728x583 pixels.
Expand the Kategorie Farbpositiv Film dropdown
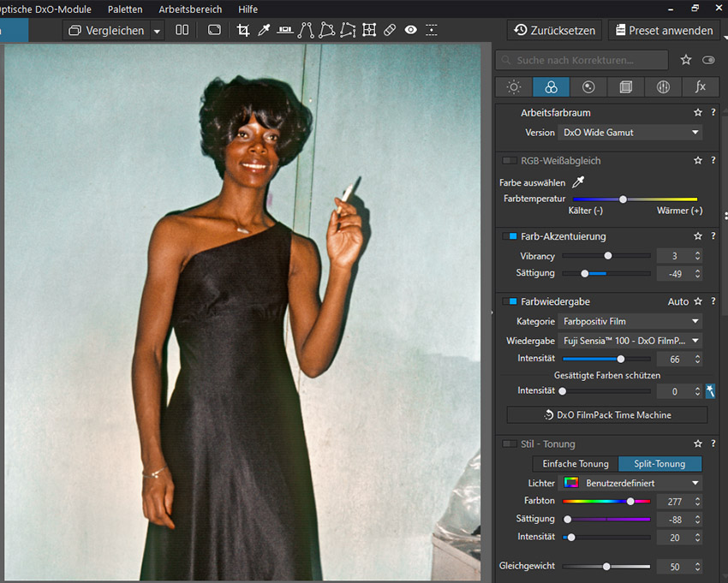tap(630, 322)
